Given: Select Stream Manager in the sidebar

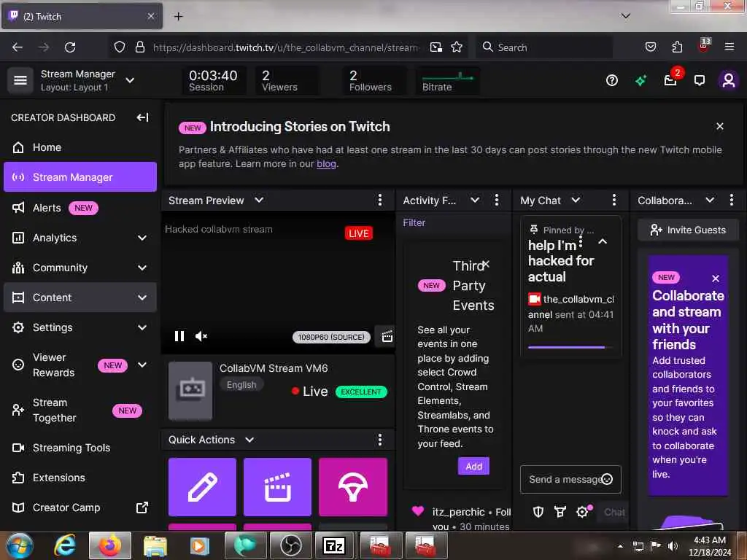Looking at the screenshot, I should click(80, 177).
